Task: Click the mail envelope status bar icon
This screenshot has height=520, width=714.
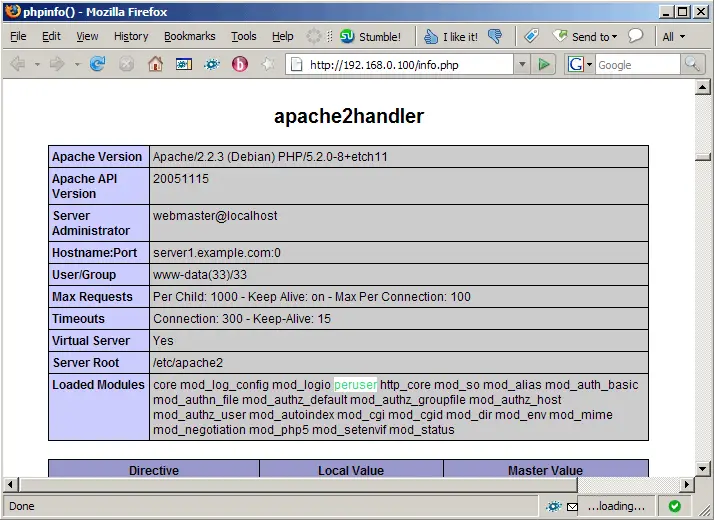Action: (572, 506)
